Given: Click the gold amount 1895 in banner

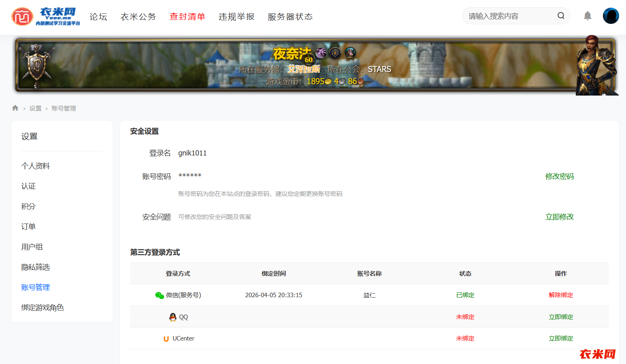Looking at the screenshot, I should tap(316, 81).
